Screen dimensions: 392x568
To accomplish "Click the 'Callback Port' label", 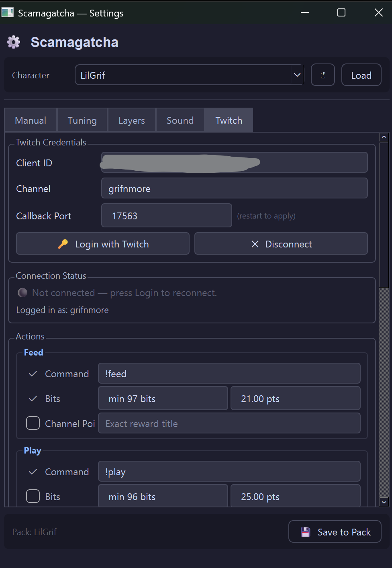I will coord(44,216).
